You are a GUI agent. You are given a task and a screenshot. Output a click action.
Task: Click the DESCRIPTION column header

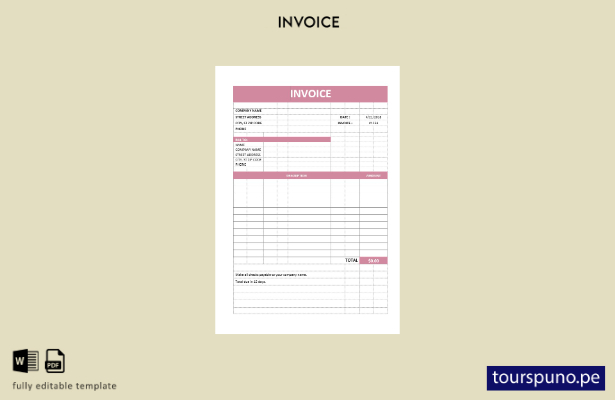point(297,176)
